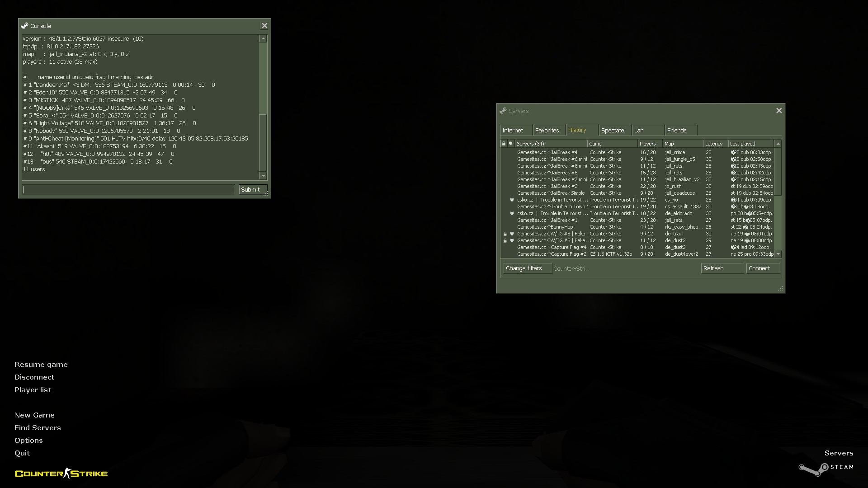The height and width of the screenshot is (488, 868).
Task: Close the Servers window
Action: pos(779,111)
